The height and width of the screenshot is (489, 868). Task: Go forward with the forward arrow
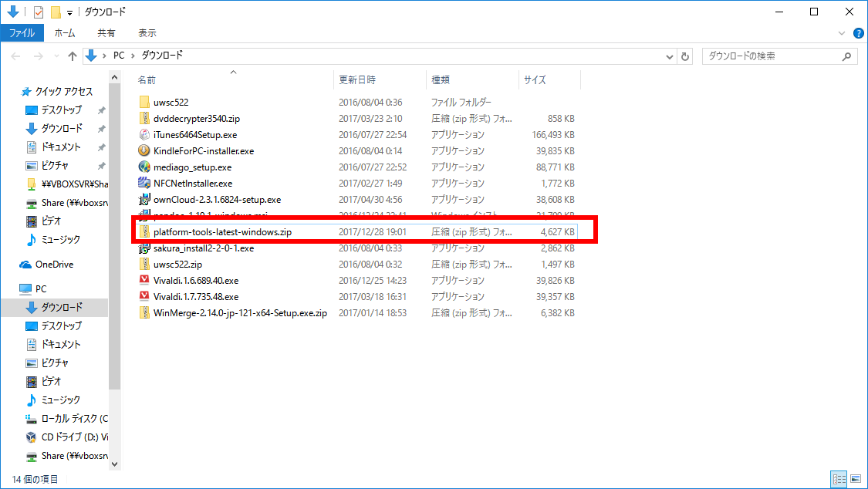pos(39,56)
